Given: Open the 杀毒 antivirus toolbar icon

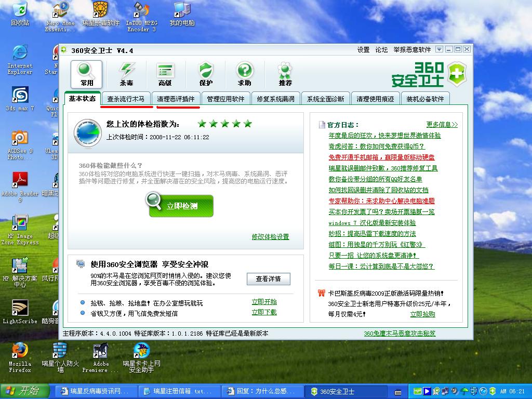Looking at the screenshot, I should [126, 74].
